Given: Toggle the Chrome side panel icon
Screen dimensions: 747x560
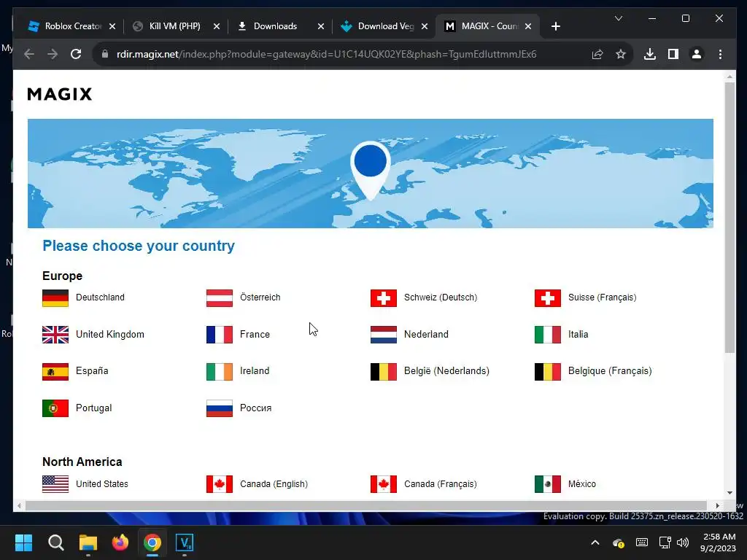Looking at the screenshot, I should coord(673,54).
